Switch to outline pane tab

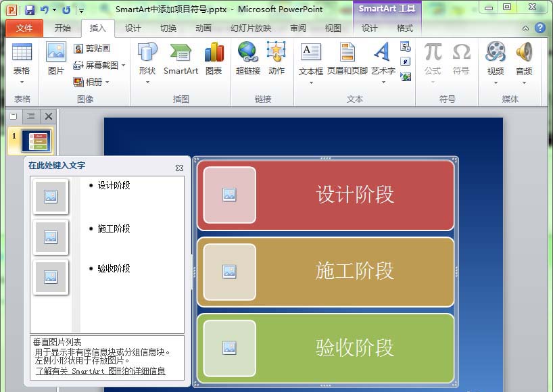pyautogui.click(x=31, y=116)
